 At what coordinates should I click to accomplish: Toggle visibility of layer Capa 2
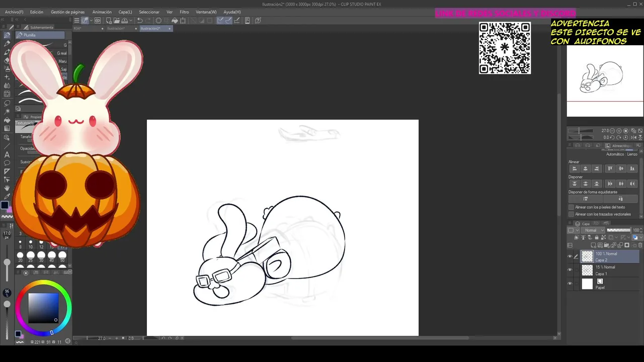pyautogui.click(x=570, y=256)
